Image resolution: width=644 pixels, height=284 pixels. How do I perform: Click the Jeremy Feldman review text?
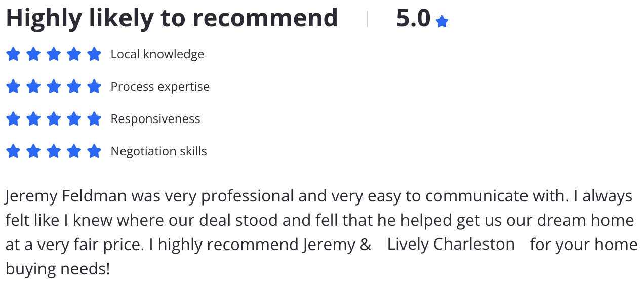coord(321,232)
